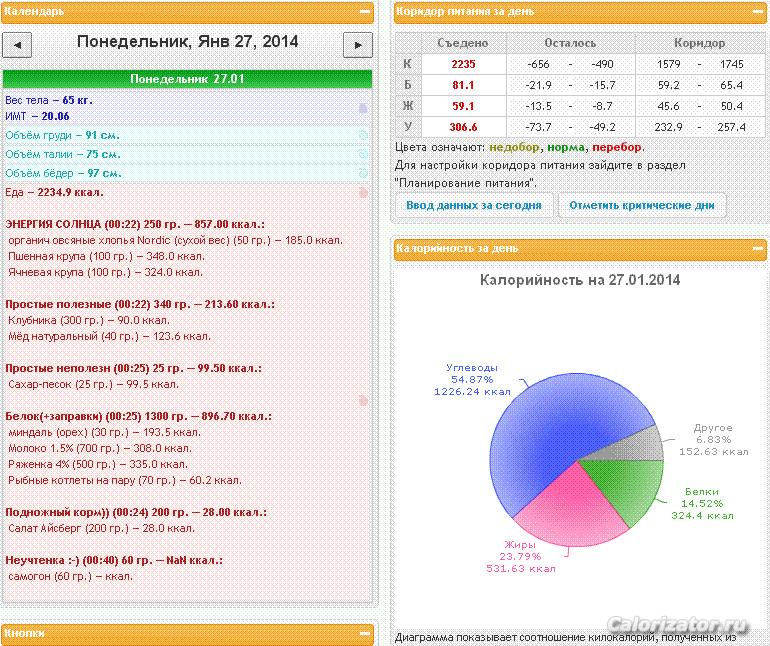
Task: Select Объём бёдер – 97 см. entry
Action: pos(63,173)
